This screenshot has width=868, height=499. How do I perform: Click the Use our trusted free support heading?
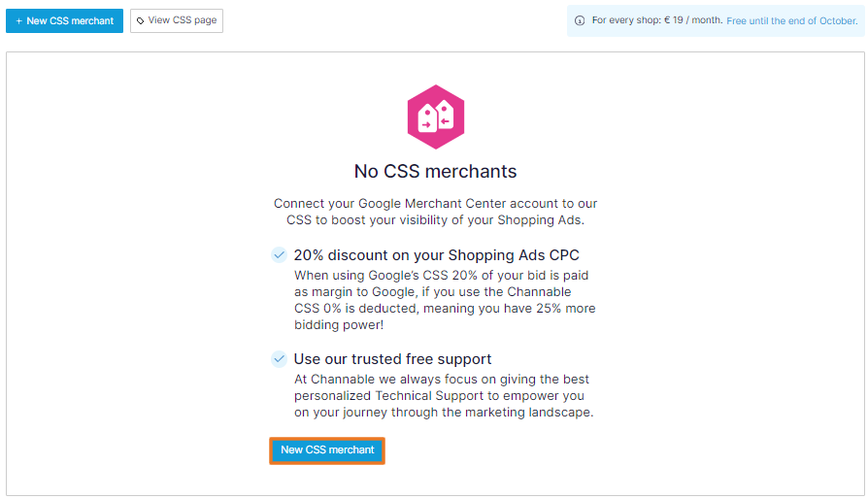(x=392, y=359)
